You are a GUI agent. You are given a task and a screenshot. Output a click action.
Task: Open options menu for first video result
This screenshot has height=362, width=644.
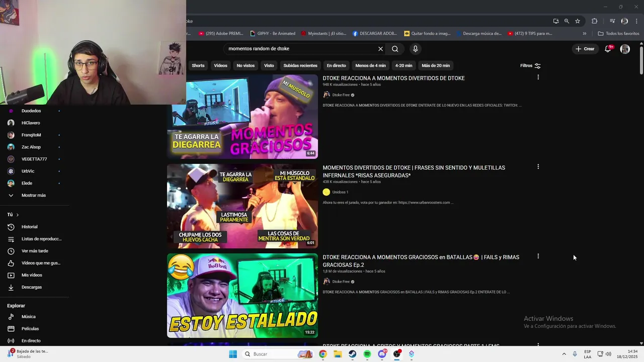[538, 77]
